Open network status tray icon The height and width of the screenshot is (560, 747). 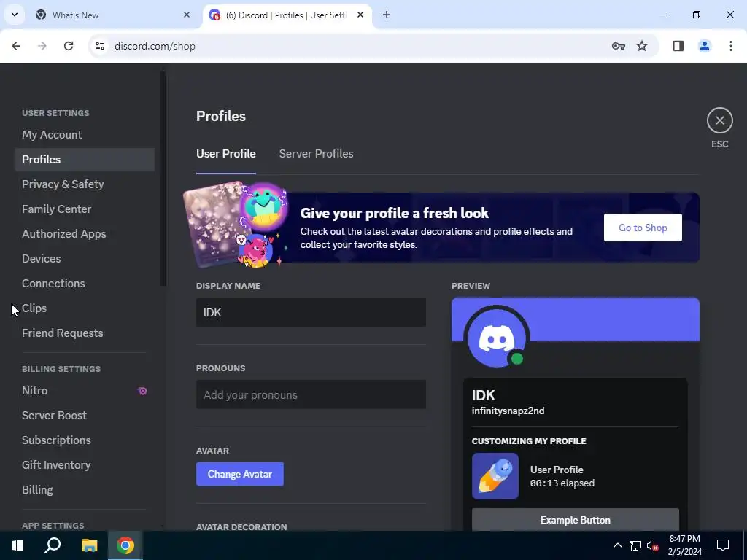(635, 545)
